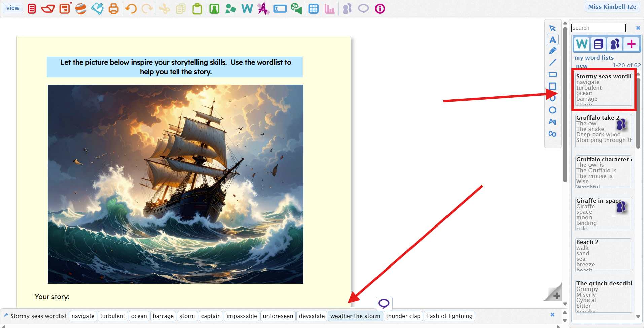Viewport: 644px width, 328px height.
Task: Click the green film reel video icon
Action: pyautogui.click(x=296, y=9)
